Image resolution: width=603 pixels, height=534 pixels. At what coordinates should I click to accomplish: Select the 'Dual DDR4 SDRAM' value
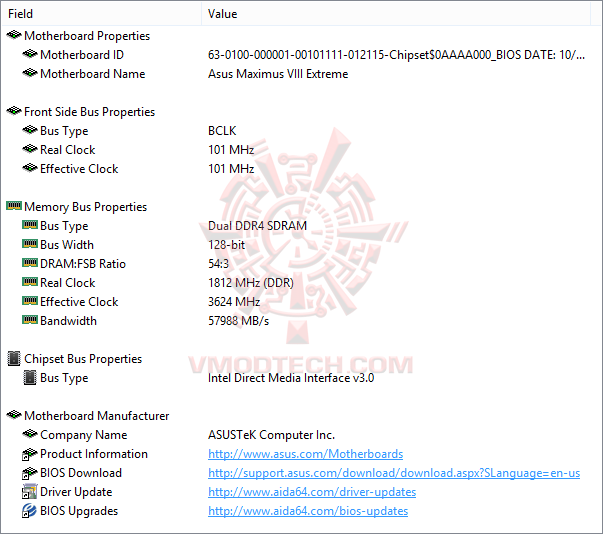tap(257, 226)
